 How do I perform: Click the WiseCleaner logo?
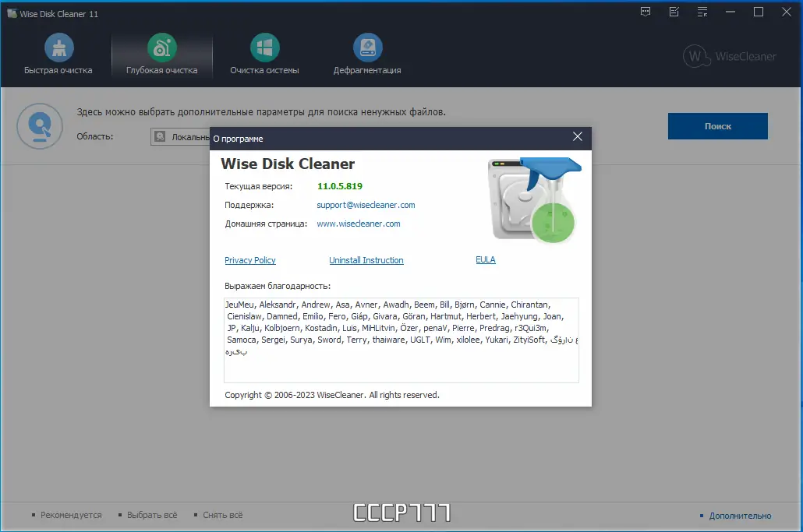click(x=730, y=56)
